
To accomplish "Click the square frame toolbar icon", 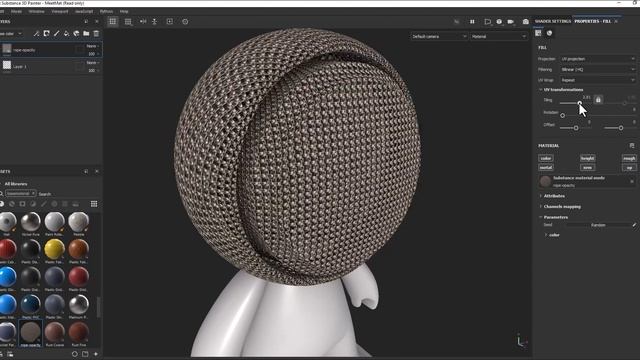I will point(170,21).
